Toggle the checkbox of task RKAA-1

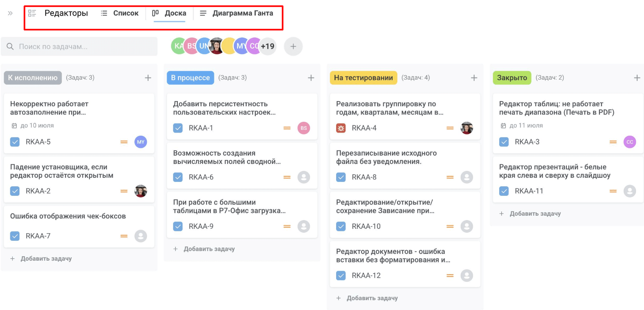(178, 128)
